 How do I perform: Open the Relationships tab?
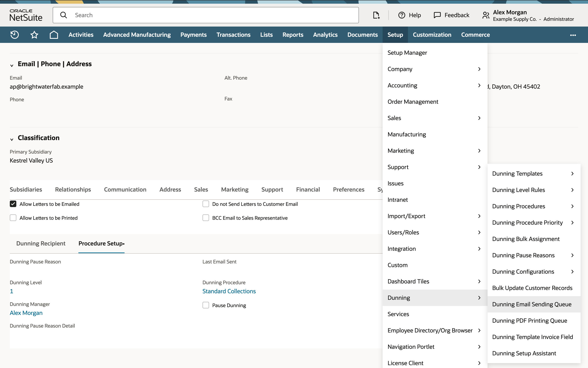pyautogui.click(x=73, y=189)
